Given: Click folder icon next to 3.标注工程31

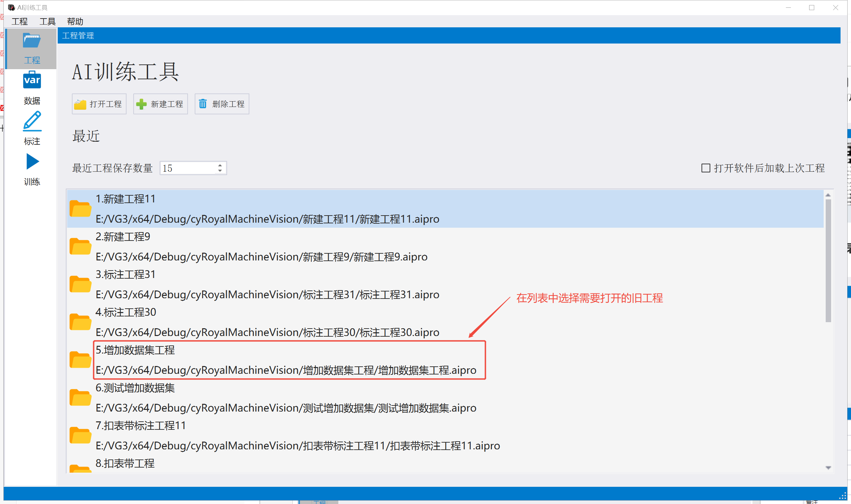Looking at the screenshot, I should (80, 284).
